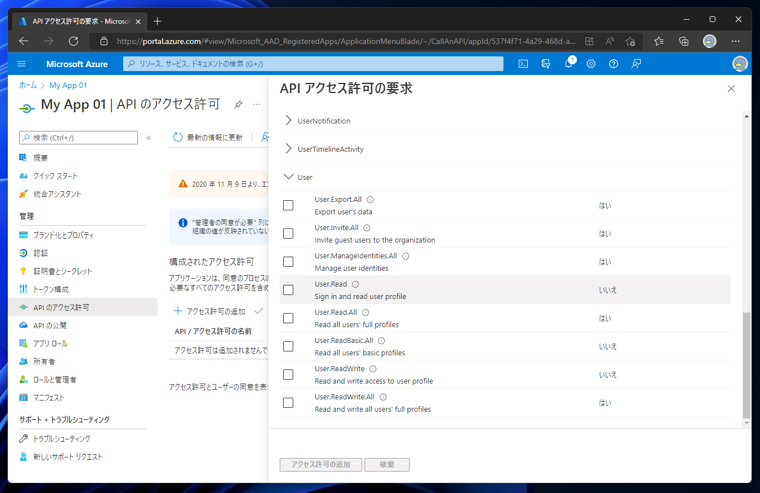Go to My App 01 breadcrumb link
Screen dimensions: 760x493
click(x=68, y=85)
